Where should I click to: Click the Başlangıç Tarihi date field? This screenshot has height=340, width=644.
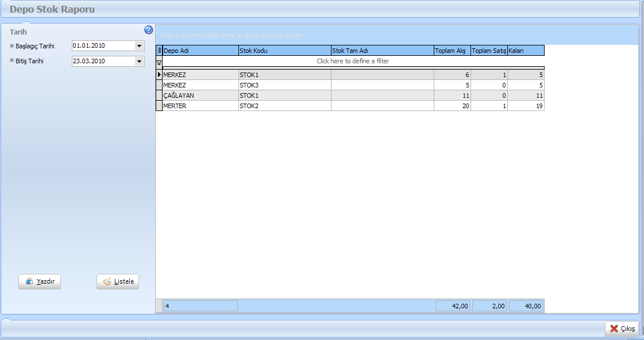pos(103,46)
